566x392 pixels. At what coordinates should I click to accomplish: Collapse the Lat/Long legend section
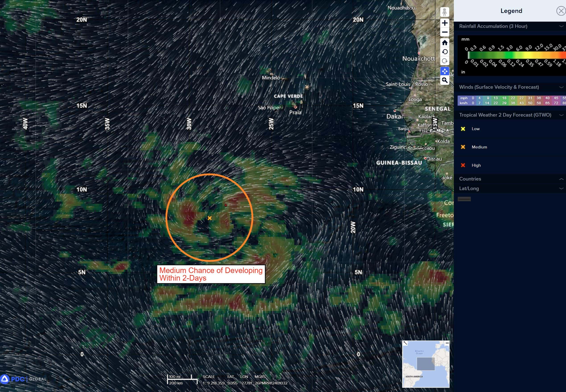[x=561, y=189]
